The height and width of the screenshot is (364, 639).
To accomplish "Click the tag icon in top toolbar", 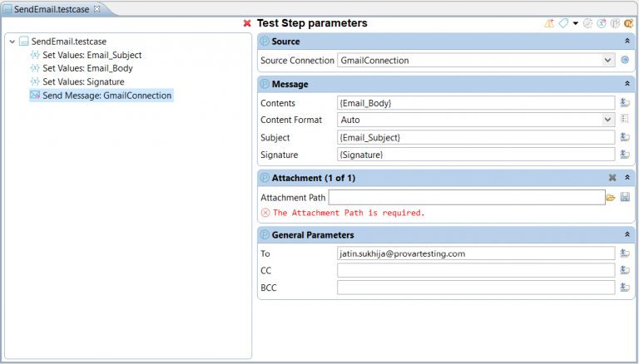I will coord(563,23).
